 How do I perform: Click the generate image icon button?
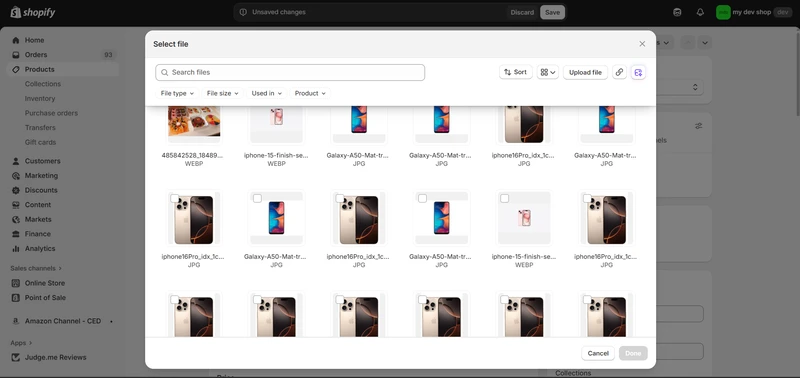tap(638, 72)
